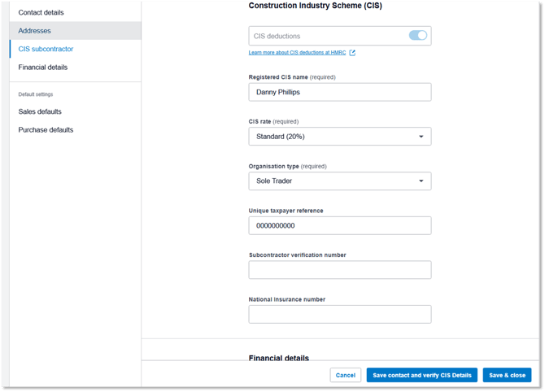Open Purchase defaults settings
The height and width of the screenshot is (392, 545).
(x=46, y=130)
